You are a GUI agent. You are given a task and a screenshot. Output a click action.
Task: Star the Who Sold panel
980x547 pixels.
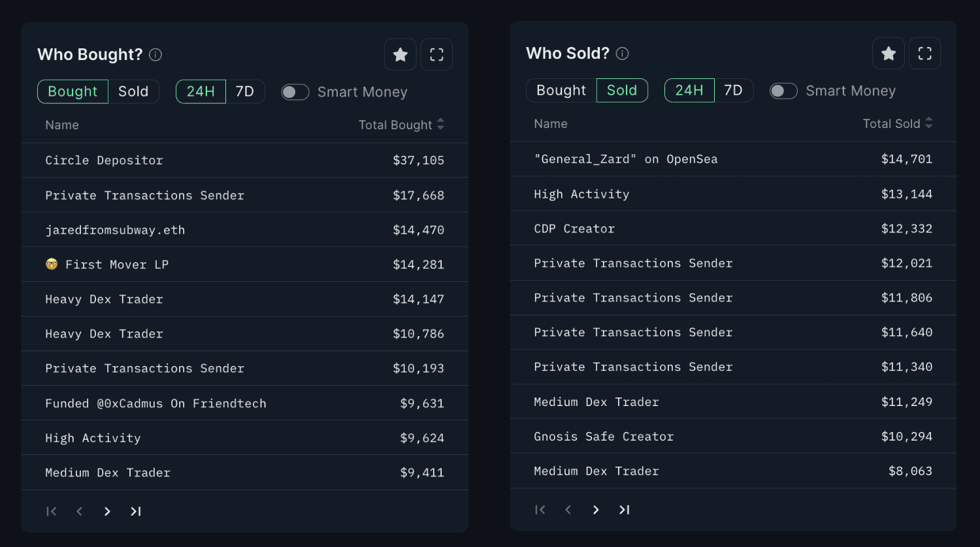click(889, 54)
